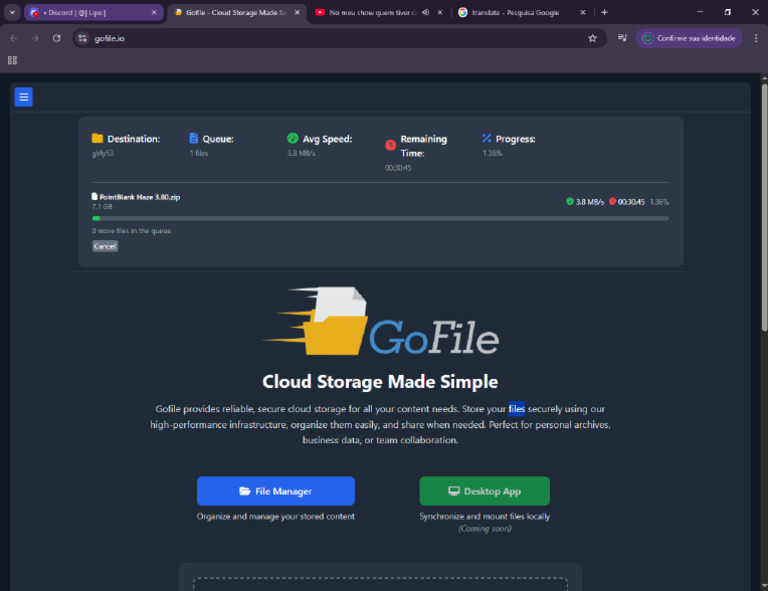
Task: Open a new browser tab
Action: tap(604, 12)
